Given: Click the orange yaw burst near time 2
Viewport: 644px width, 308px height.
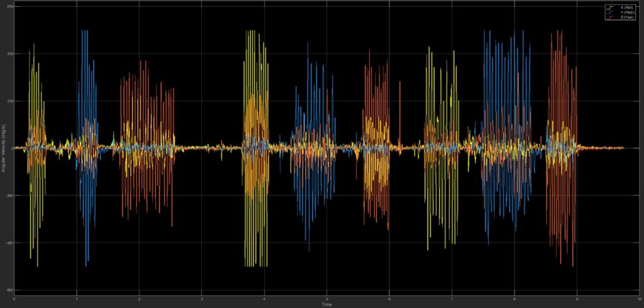Looking at the screenshot, I should point(145,101).
